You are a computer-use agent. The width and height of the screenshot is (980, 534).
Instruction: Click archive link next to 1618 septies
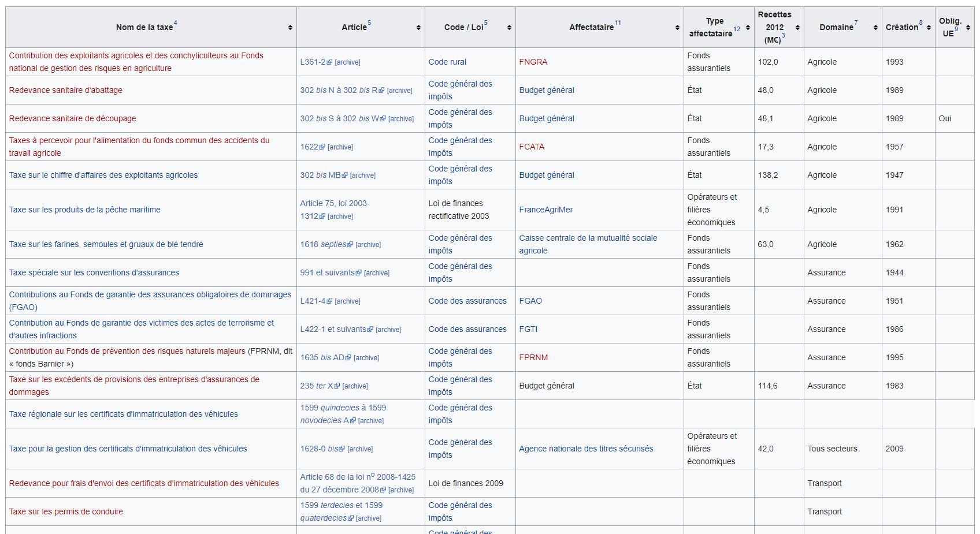(368, 245)
